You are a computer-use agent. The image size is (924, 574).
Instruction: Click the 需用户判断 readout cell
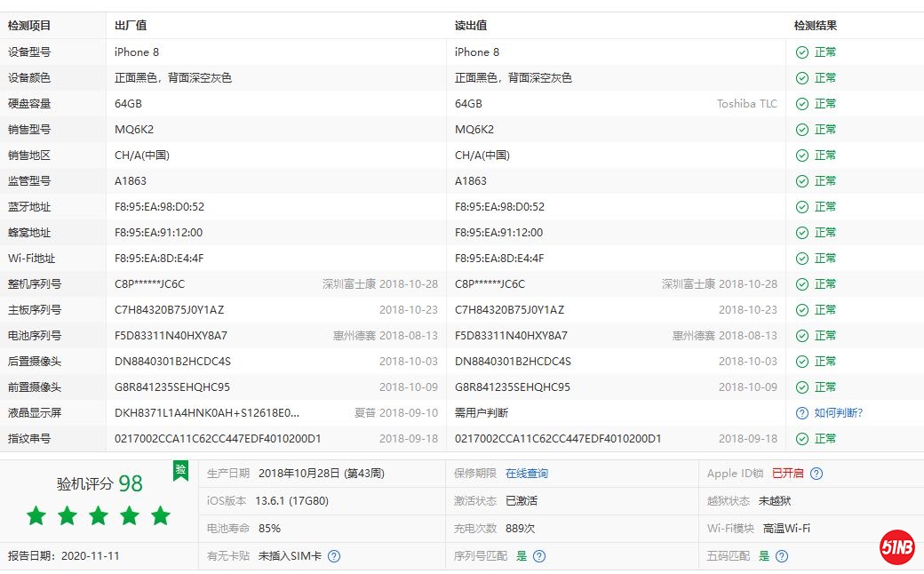[482, 413]
